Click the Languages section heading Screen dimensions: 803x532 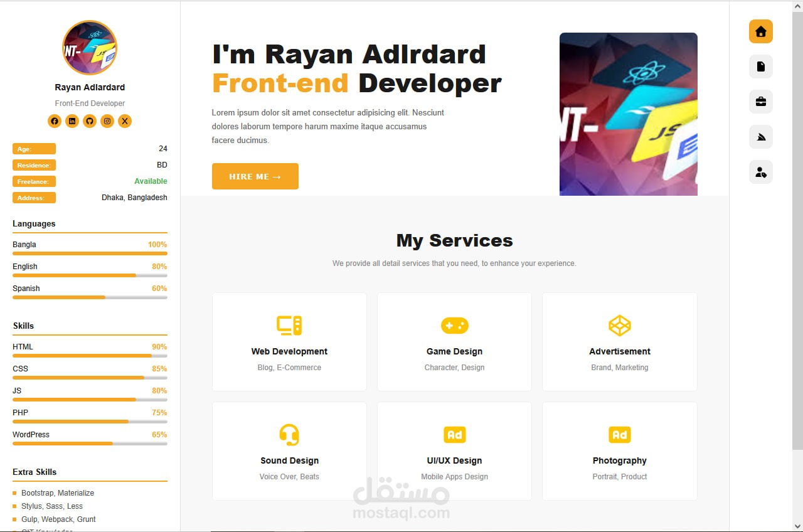(x=34, y=224)
